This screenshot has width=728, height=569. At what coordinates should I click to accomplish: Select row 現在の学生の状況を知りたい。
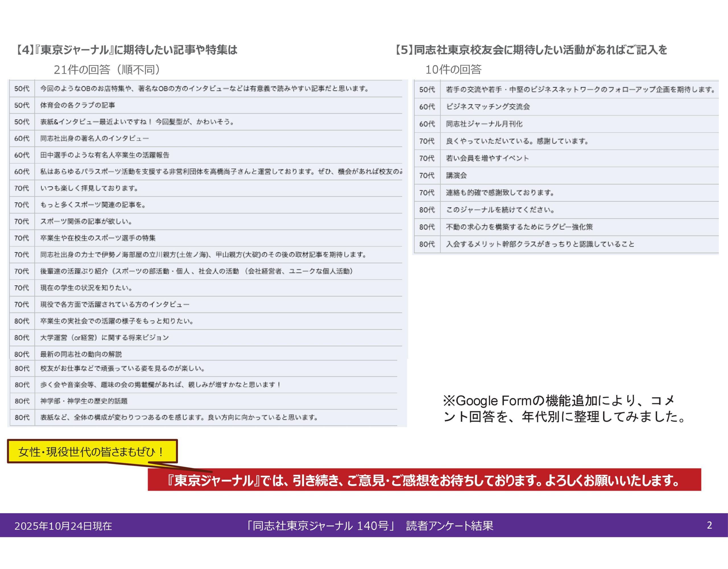click(87, 288)
